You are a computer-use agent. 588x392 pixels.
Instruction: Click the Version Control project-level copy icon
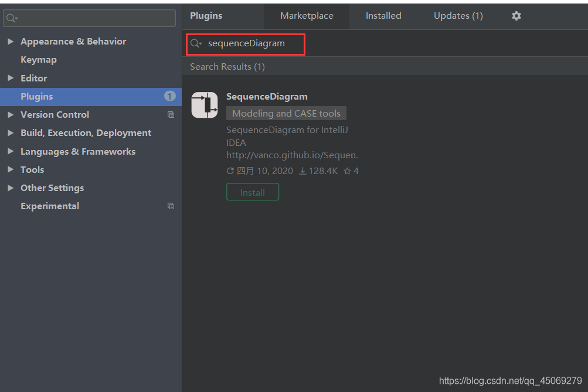pyautogui.click(x=171, y=115)
